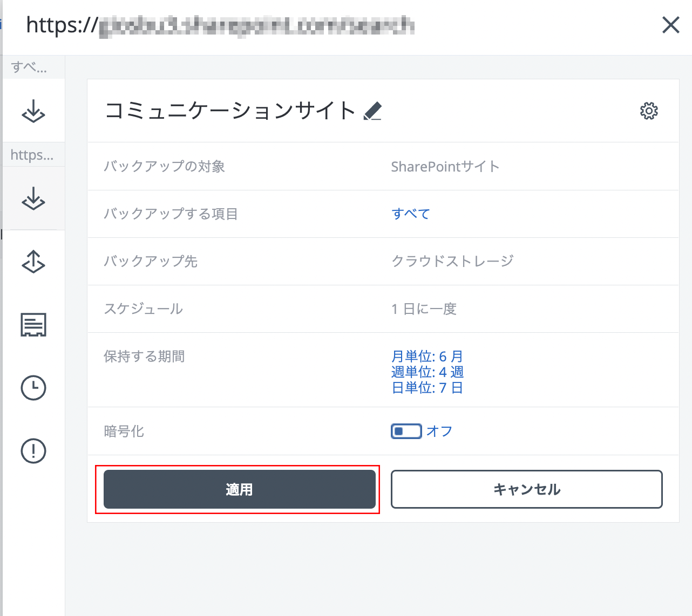Click 1 日に一度 schedule value
The height and width of the screenshot is (616, 692).
click(x=424, y=309)
